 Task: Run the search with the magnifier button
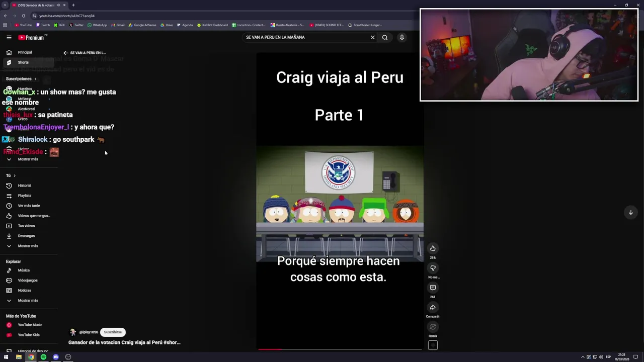coord(385,37)
